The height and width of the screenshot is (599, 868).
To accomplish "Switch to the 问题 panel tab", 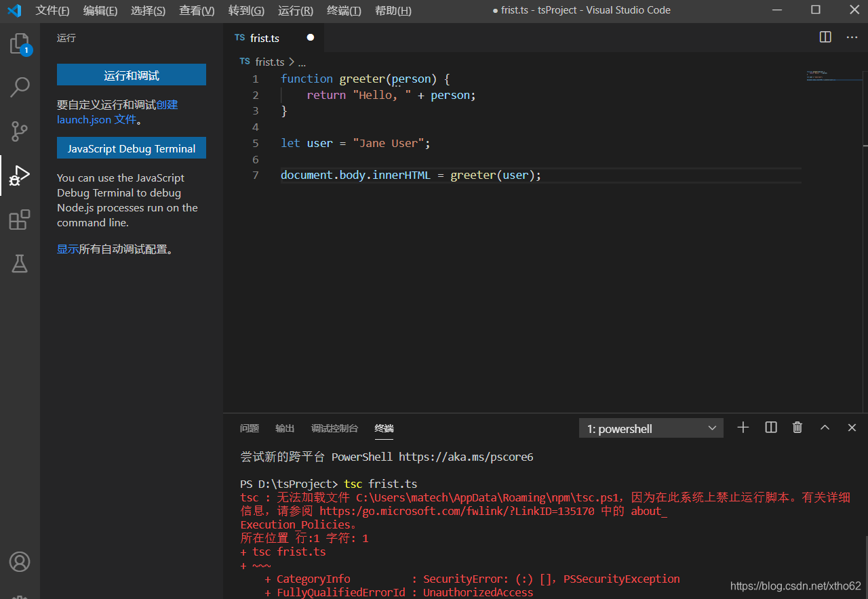I will [x=250, y=428].
